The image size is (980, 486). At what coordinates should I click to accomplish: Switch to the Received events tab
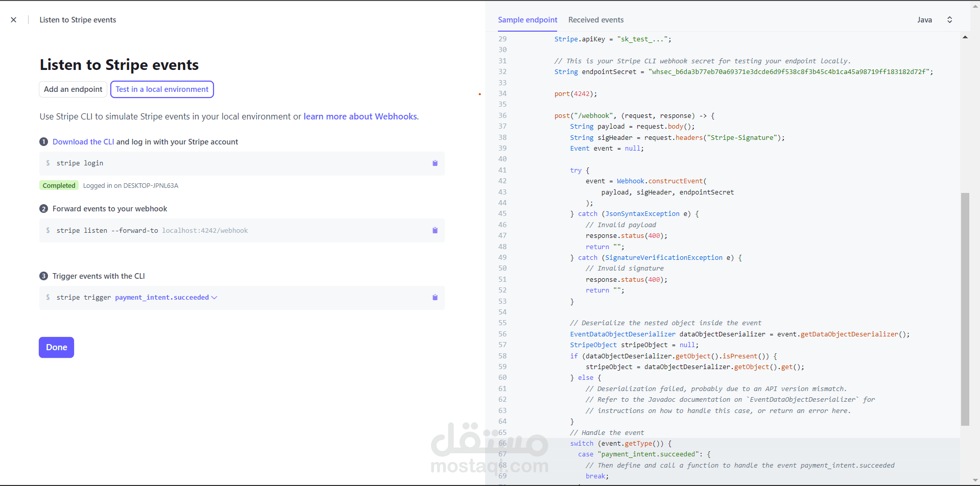(x=596, y=20)
